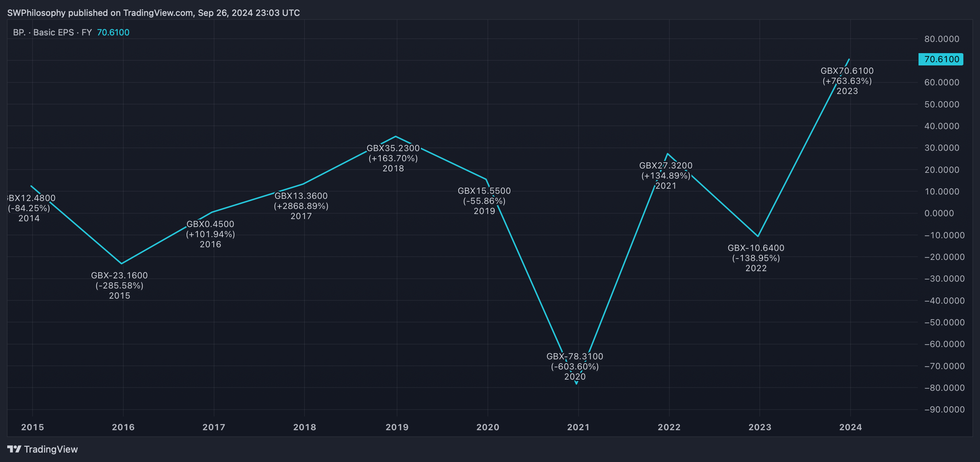The image size is (980, 462).
Task: Click the cyan 70.6100 price tag on the price axis
Action: tap(941, 59)
